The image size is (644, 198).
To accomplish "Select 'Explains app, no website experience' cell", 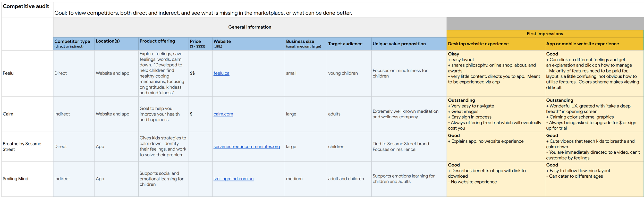I will (496, 147).
